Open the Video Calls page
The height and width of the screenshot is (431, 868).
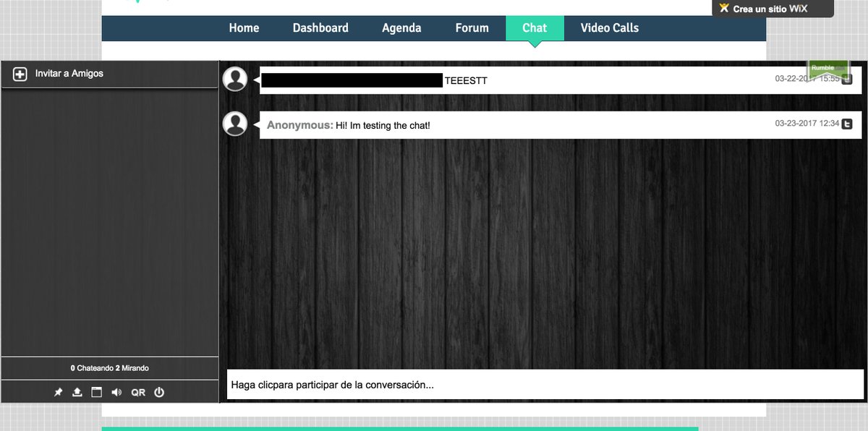[610, 28]
